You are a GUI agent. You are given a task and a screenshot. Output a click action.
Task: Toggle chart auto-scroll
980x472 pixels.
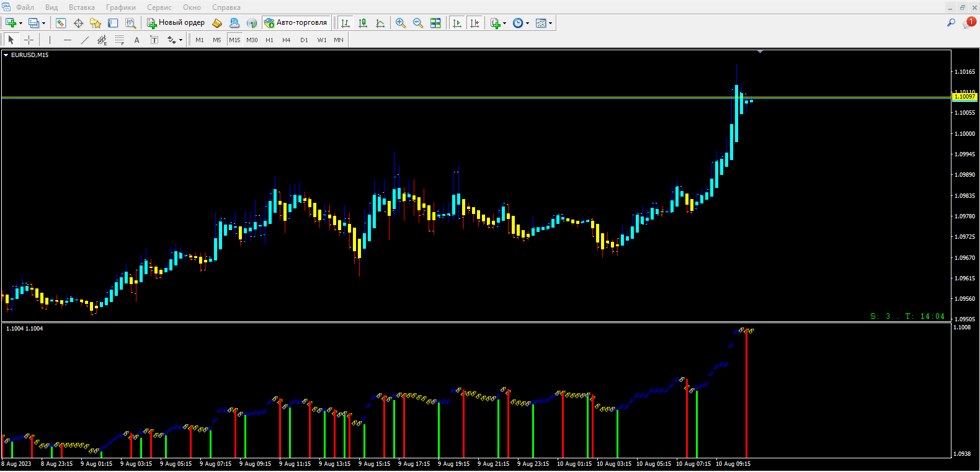(457, 23)
